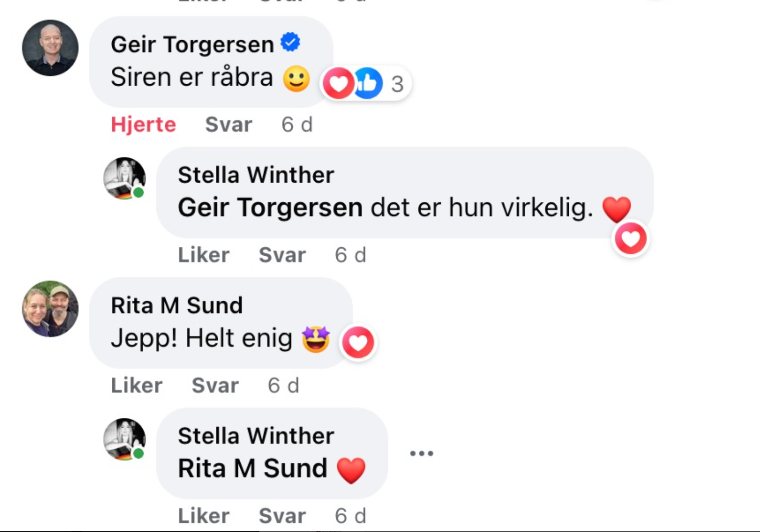Reply to Rita M Sund's comment
760x532 pixels.
tap(215, 386)
